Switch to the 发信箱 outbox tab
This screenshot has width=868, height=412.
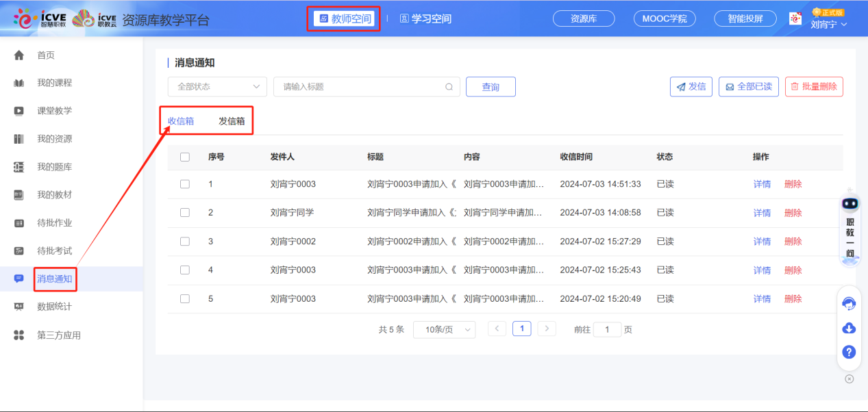tap(231, 120)
